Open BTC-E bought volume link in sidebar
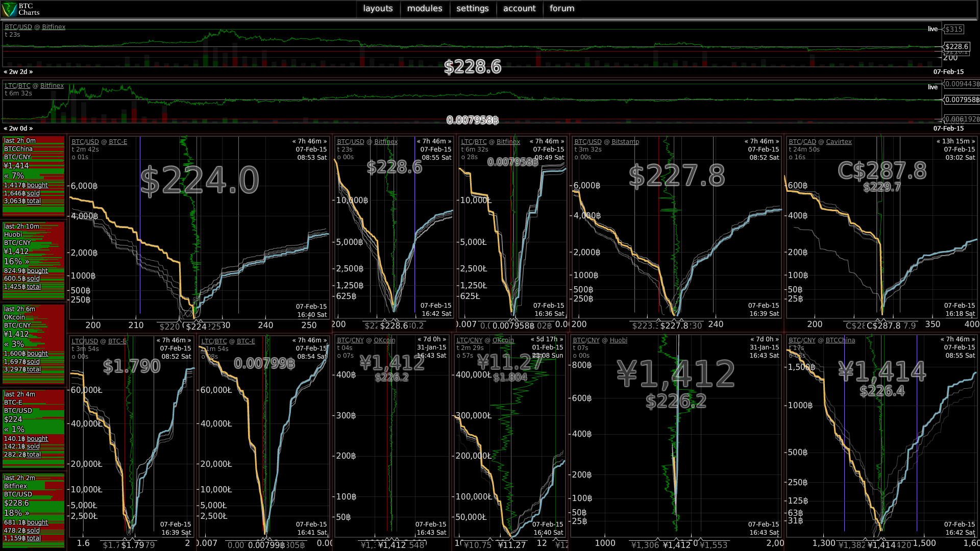980x551 pixels. (x=37, y=439)
